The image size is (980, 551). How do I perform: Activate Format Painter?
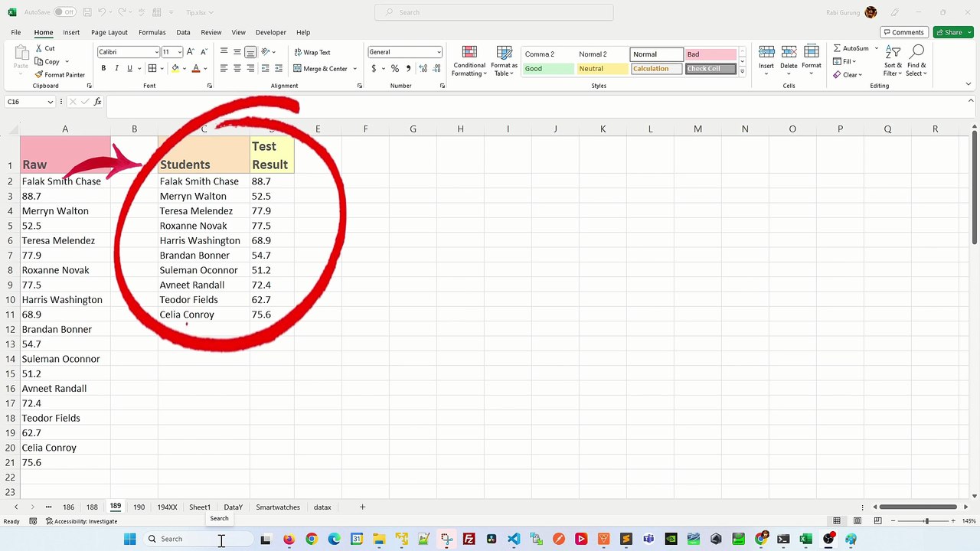(60, 75)
